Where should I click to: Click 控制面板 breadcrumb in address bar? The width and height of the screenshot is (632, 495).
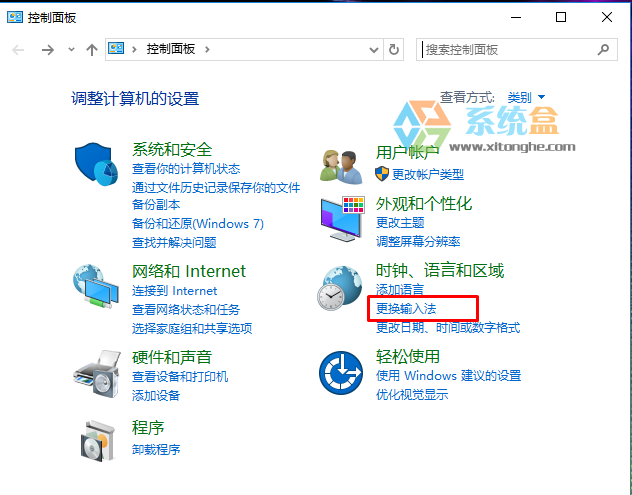(x=170, y=49)
